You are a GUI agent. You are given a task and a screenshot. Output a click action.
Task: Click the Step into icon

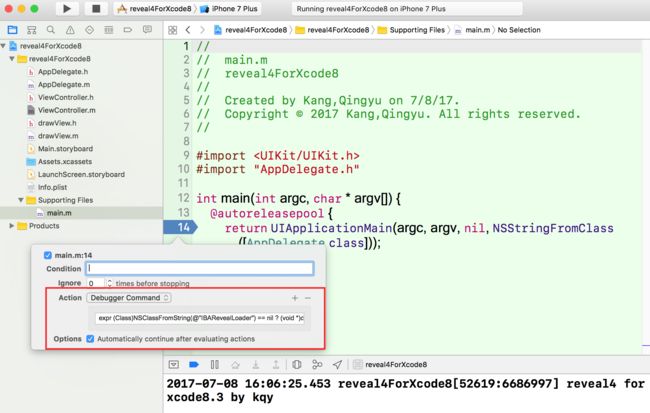point(256,365)
